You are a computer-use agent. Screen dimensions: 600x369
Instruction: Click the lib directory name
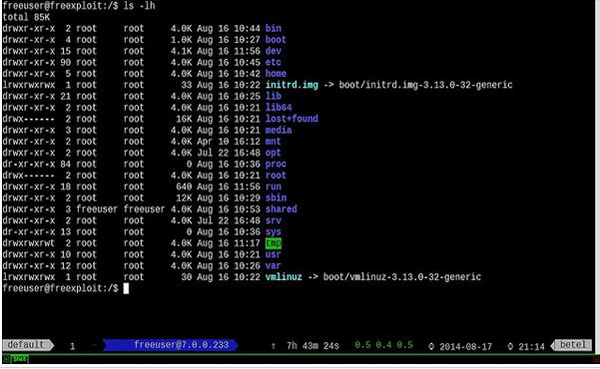pyautogui.click(x=273, y=96)
